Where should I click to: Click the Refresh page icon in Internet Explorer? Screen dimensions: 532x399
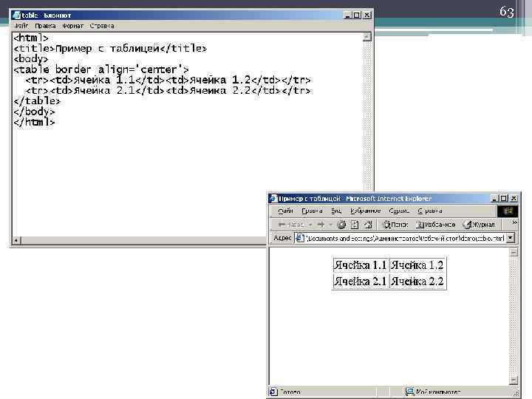(x=355, y=225)
